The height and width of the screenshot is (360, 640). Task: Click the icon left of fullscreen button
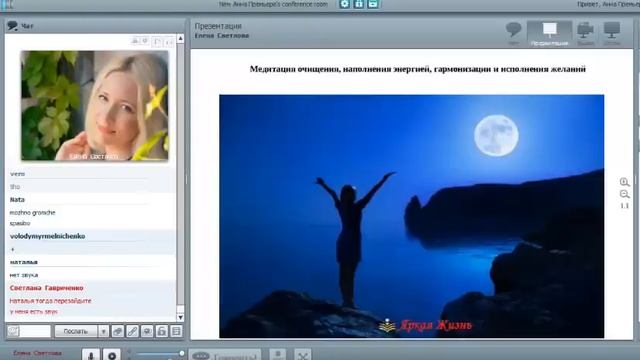pos(278,355)
